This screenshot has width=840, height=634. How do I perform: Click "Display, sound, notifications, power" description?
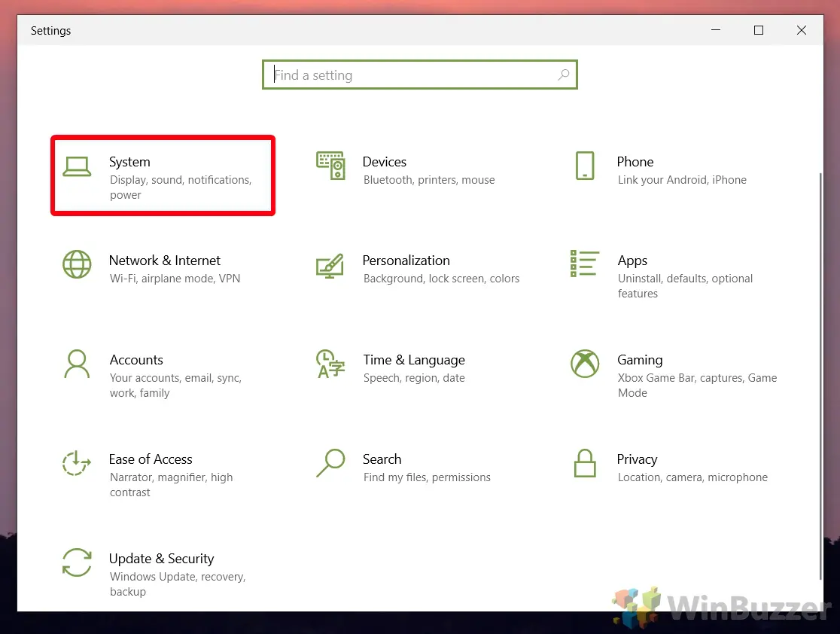tap(181, 187)
